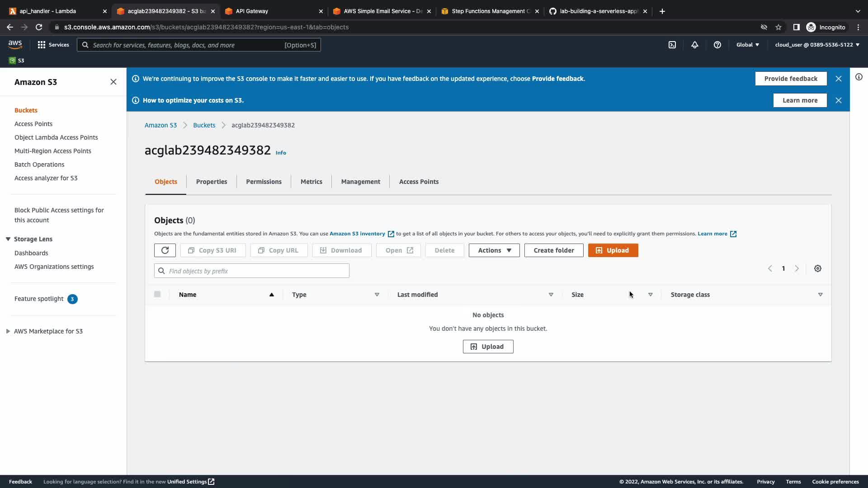Open the Actions dropdown
This screenshot has height=488, width=868.
(494, 250)
